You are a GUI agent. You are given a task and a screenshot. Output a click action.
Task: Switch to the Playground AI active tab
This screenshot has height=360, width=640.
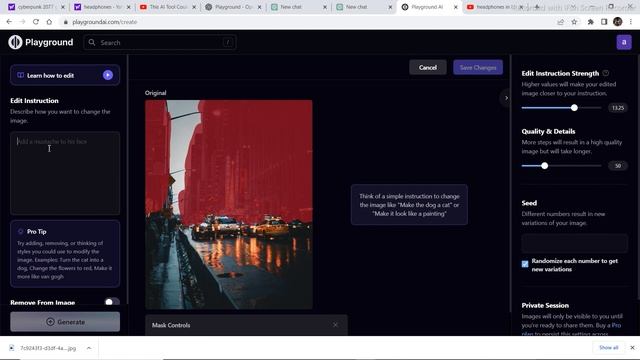point(429,7)
